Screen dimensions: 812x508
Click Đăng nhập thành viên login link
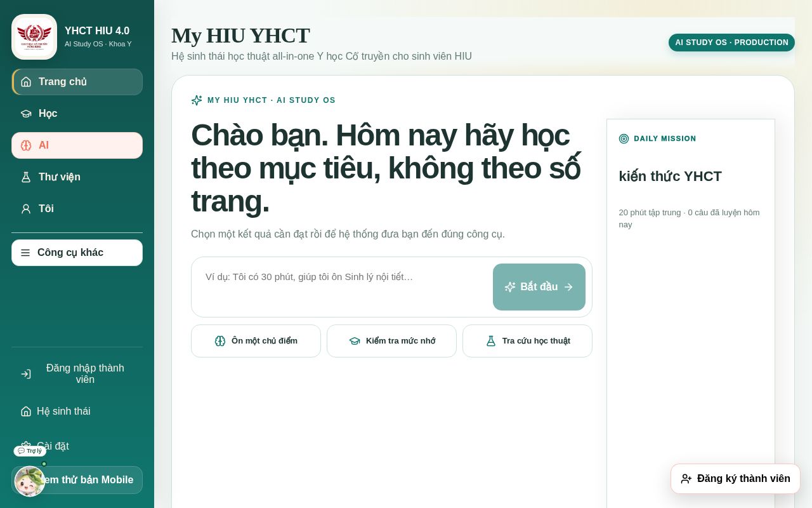pos(77,374)
